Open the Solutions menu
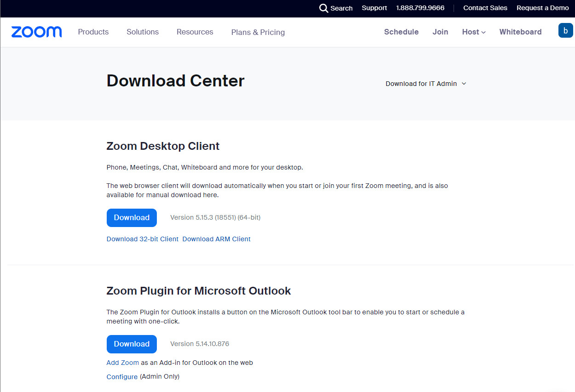 [x=143, y=32]
